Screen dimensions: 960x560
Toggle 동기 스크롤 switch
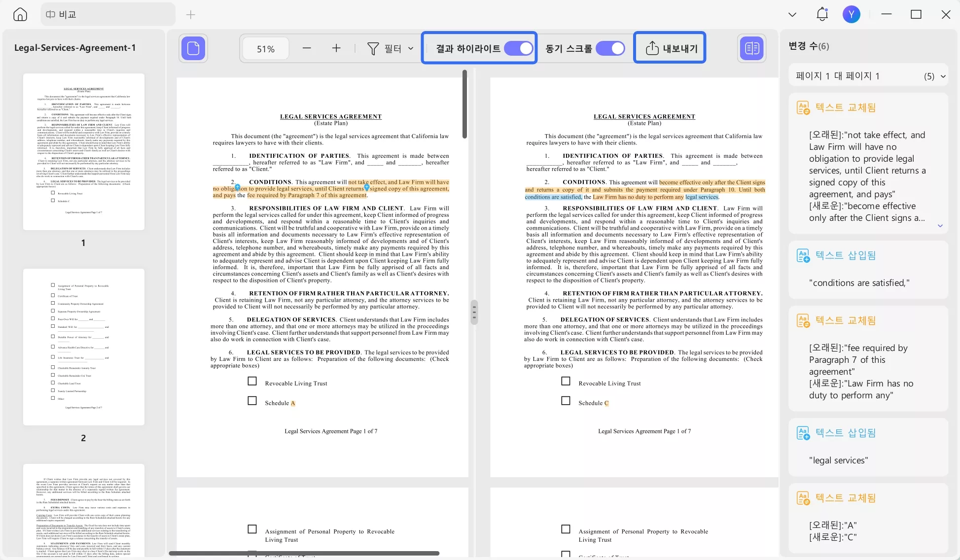click(610, 48)
